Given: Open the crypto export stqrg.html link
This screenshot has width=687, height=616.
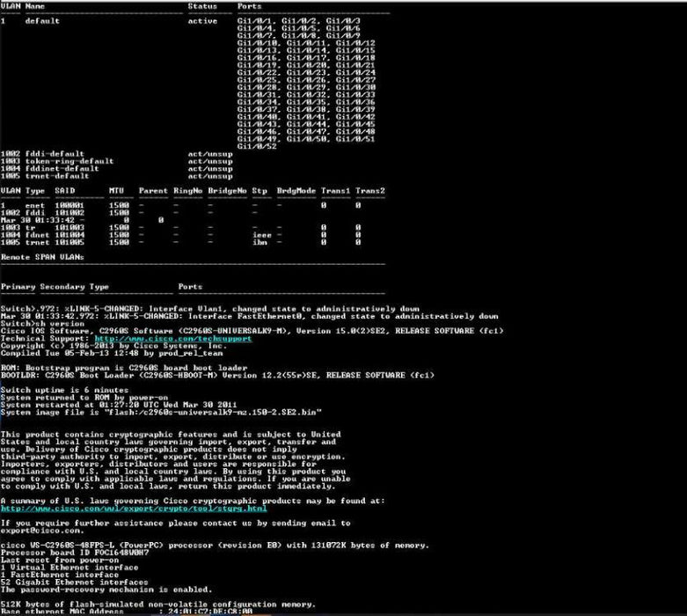Looking at the screenshot, I should 134,509.
